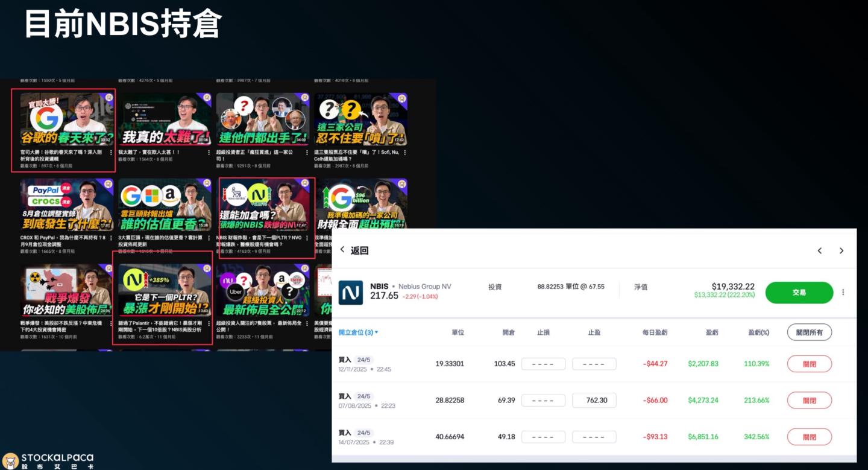The height and width of the screenshot is (470, 868).
Task: Edit the take-profit field showing 762.30
Action: [594, 401]
